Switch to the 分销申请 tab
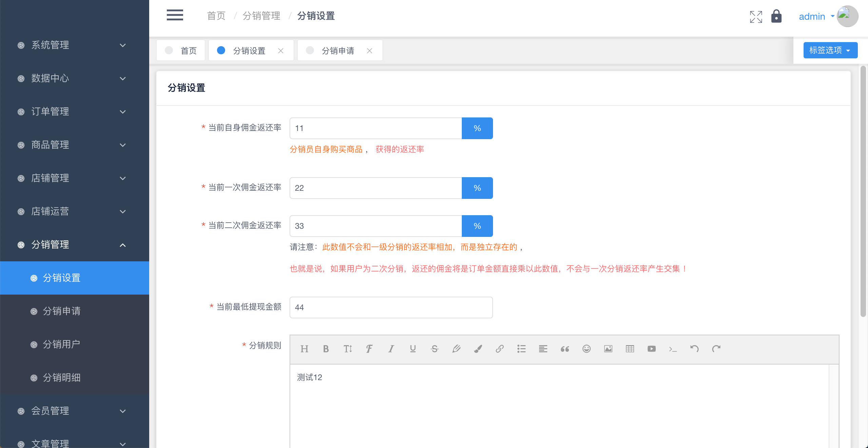The width and height of the screenshot is (868, 448). [338, 51]
